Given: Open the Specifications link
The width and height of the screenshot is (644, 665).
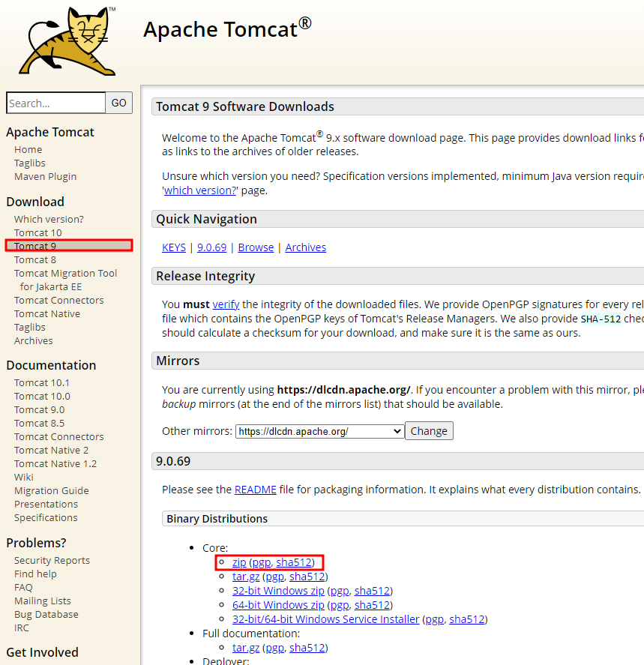Looking at the screenshot, I should click(x=46, y=518).
